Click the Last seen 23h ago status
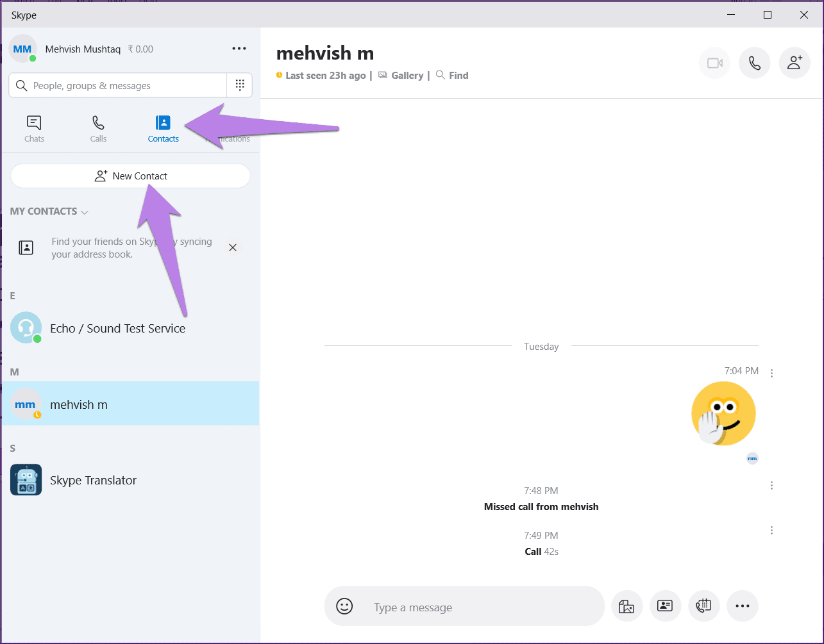This screenshot has height=644, width=824. (x=321, y=76)
